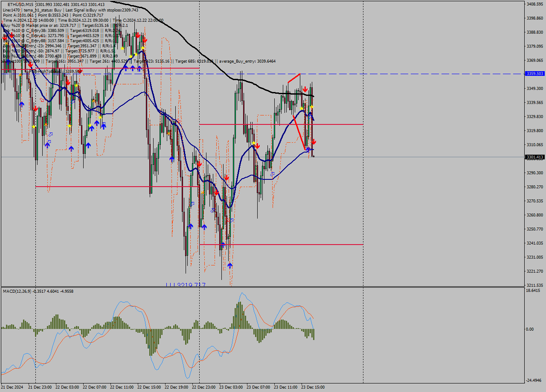Screen dimensions: 546x392
Task: Click the 3310.065 price axis label
Action: (535, 145)
